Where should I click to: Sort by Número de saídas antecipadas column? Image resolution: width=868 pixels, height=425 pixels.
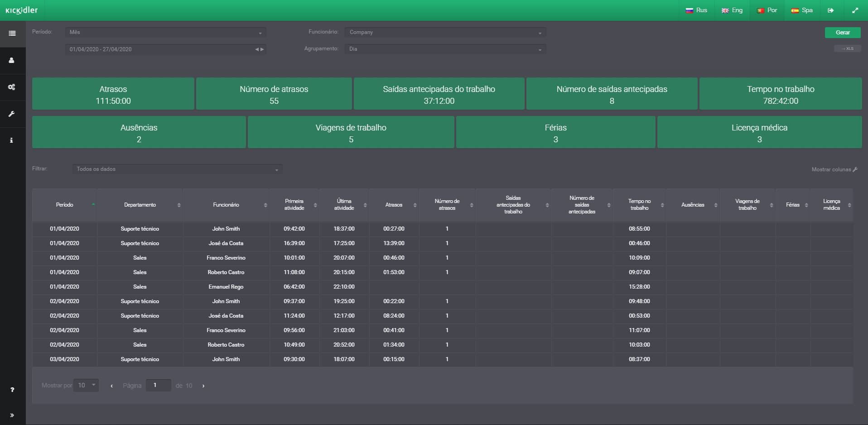tap(582, 205)
